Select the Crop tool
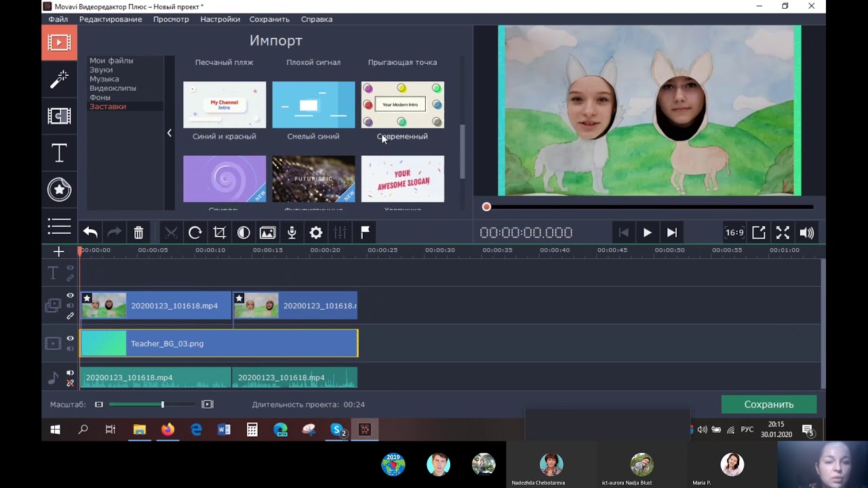 click(219, 232)
